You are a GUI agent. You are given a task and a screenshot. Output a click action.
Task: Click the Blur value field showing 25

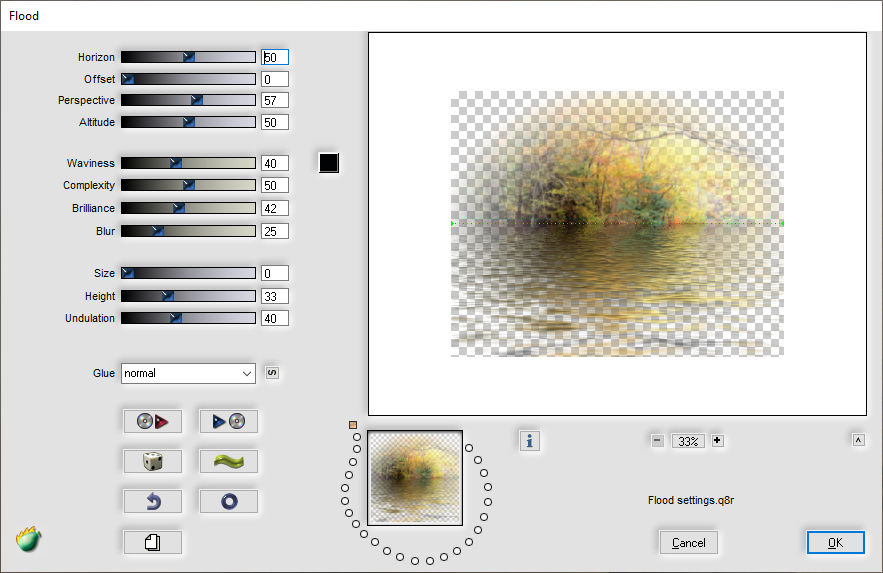pos(275,231)
